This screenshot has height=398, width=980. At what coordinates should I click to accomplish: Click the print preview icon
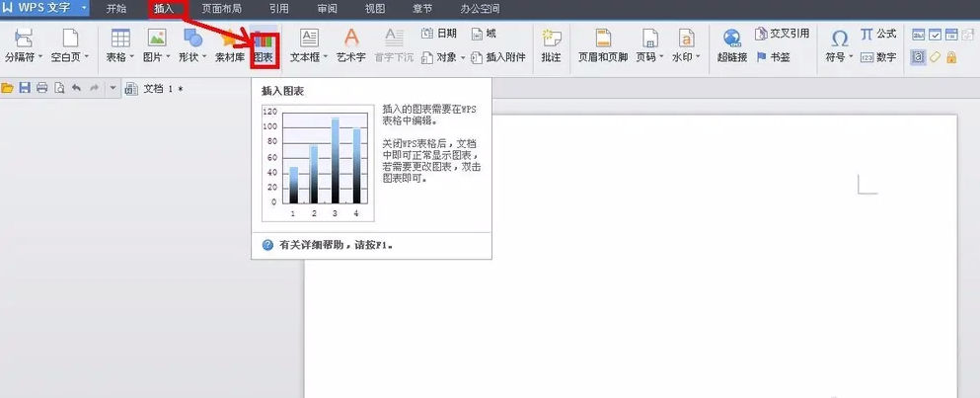(x=59, y=88)
